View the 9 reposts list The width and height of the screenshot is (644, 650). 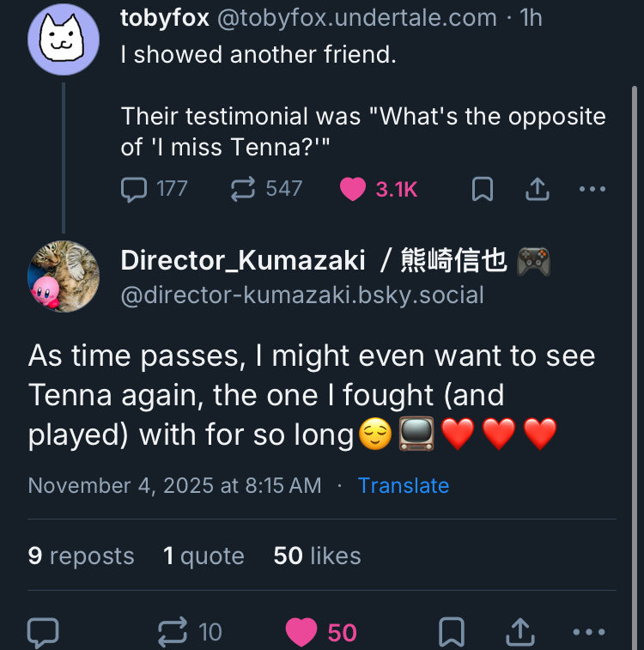point(81,556)
